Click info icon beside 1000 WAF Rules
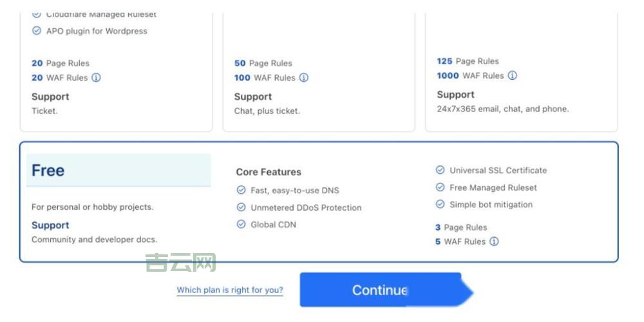This screenshot has width=644, height=322. (x=512, y=75)
